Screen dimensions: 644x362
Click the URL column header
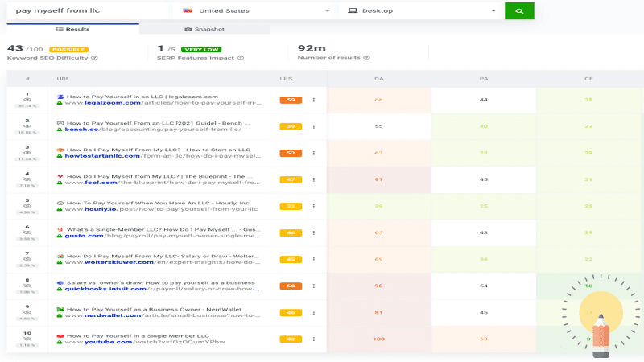pyautogui.click(x=64, y=79)
